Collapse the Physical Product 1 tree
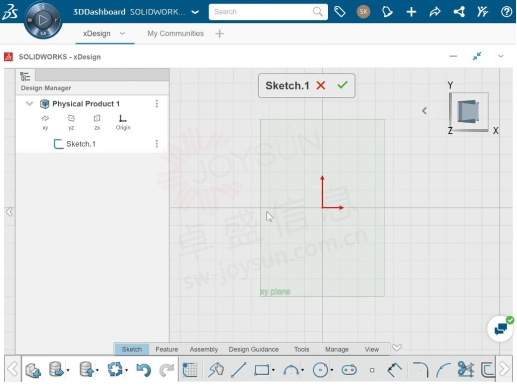 point(30,104)
